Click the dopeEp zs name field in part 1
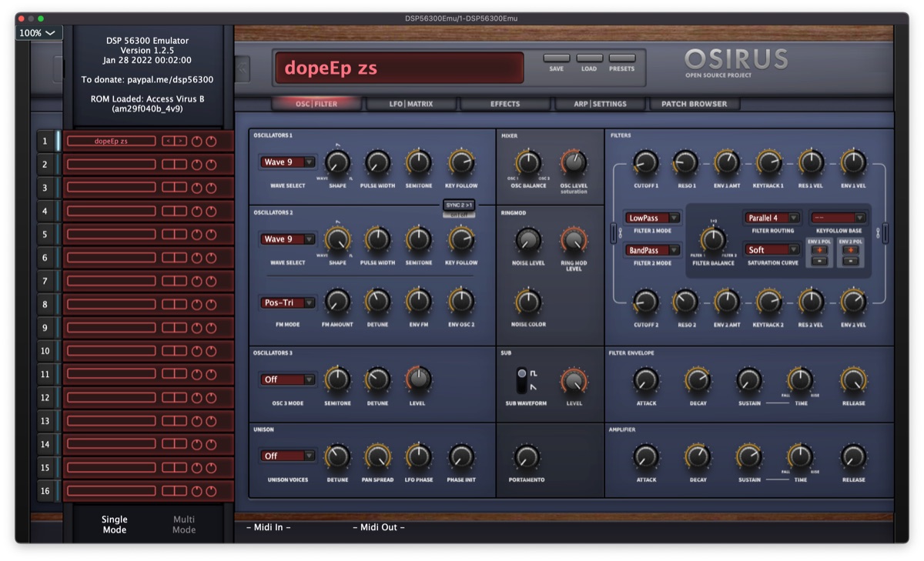Image resolution: width=924 pixels, height=561 pixels. point(111,141)
